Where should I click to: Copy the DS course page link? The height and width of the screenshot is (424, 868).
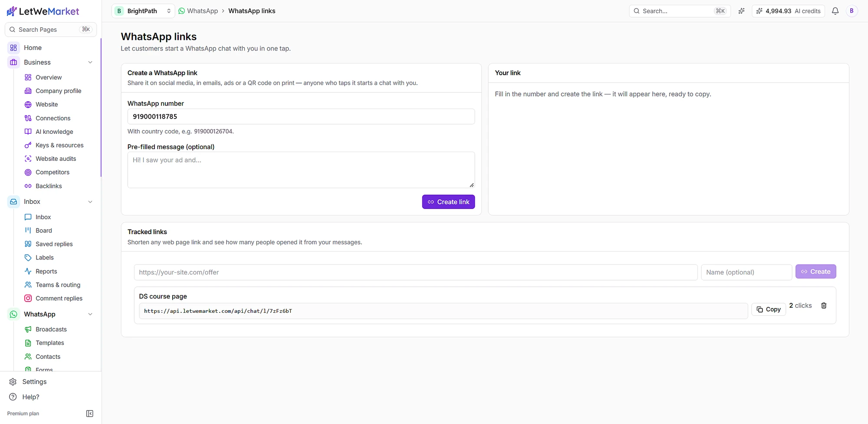click(769, 309)
